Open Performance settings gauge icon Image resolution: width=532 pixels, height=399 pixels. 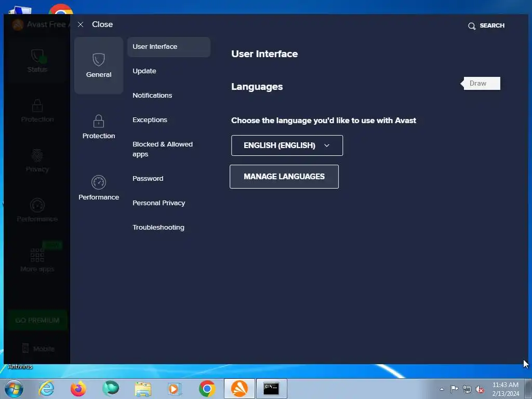98,182
